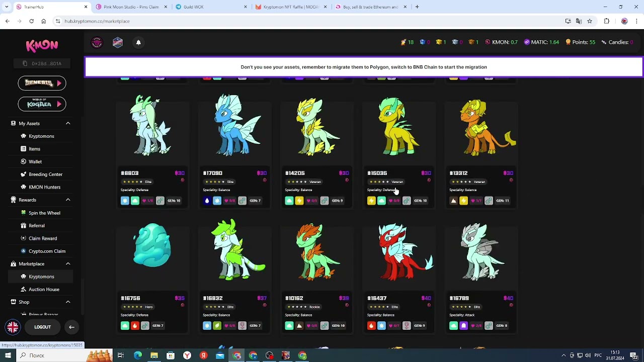Viewport: 644px width, 362px height.
Task: Open Crypto.com Claim page
Action: (47, 251)
